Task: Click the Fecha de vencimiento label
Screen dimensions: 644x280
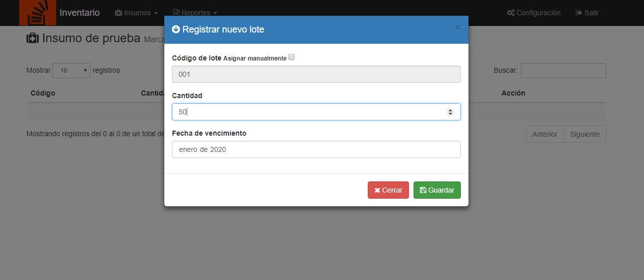Action: [209, 133]
